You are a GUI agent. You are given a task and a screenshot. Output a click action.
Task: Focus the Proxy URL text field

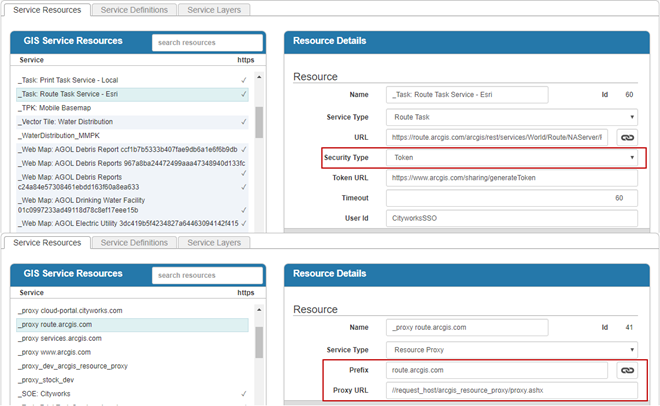point(510,390)
